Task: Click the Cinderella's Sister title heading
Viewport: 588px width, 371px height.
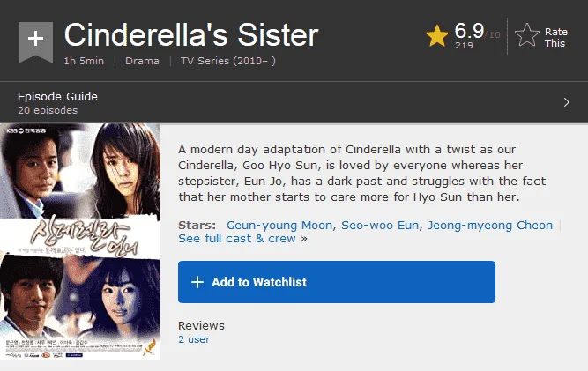Action: click(191, 35)
